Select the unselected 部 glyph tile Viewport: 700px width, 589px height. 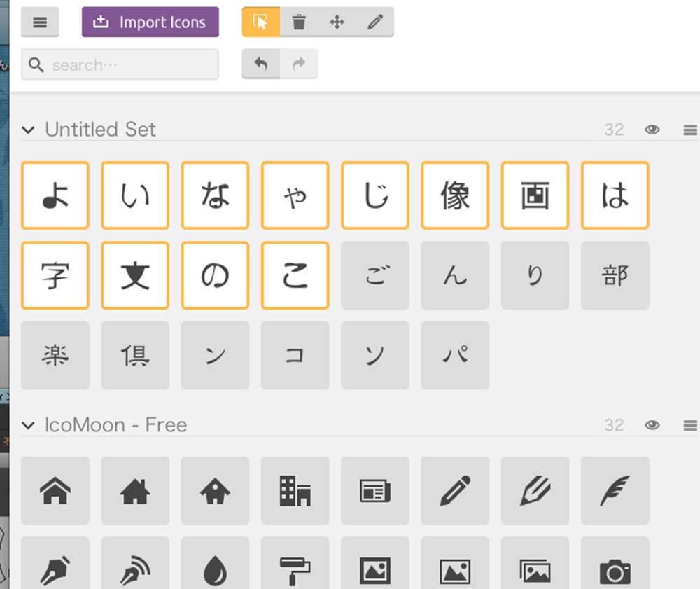[615, 275]
